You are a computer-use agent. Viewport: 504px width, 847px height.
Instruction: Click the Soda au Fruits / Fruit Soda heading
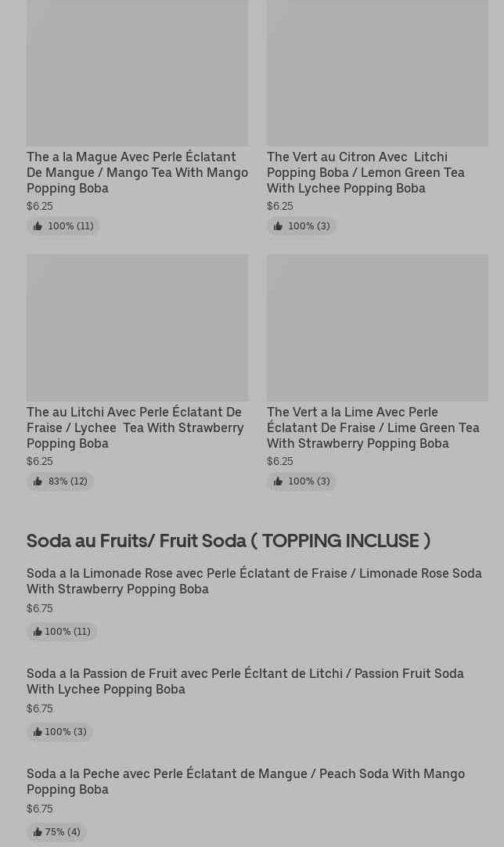point(229,541)
